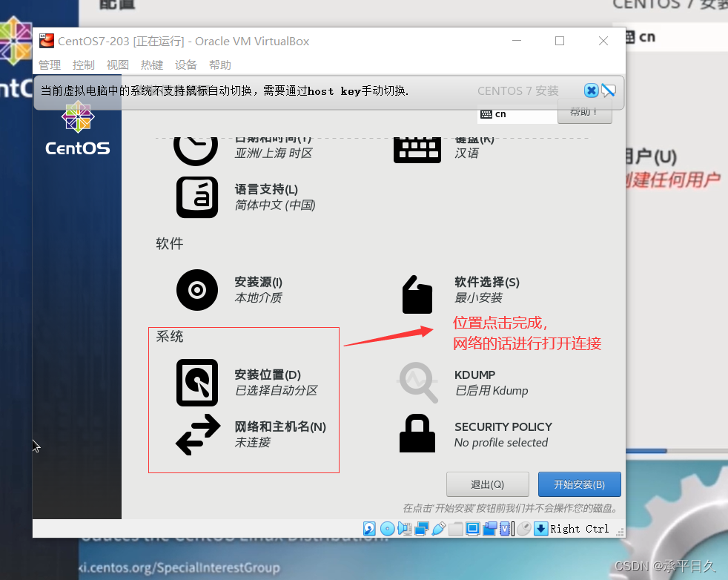The width and height of the screenshot is (728, 580).
Task: Click the CentOS logo in sidebar
Action: coord(78,128)
